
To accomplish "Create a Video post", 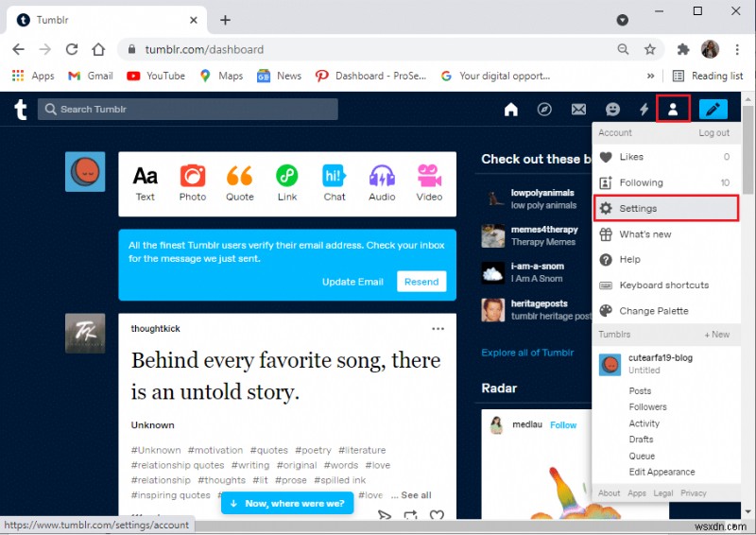I will coord(429,183).
